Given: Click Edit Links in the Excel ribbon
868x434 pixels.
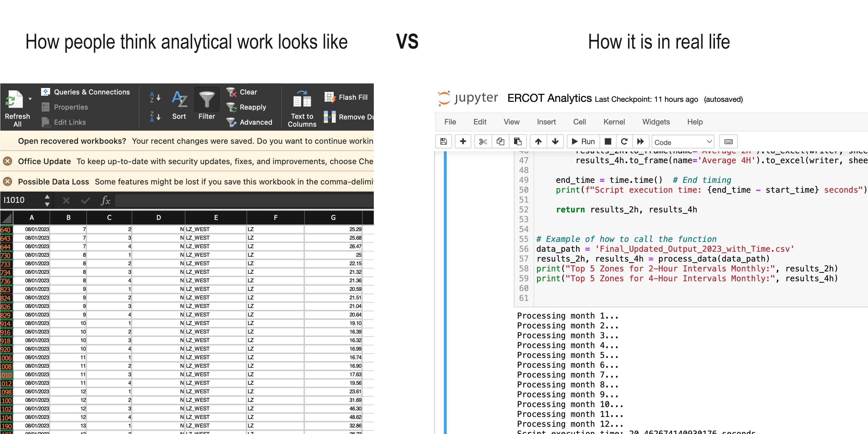Looking at the screenshot, I should pos(63,122).
